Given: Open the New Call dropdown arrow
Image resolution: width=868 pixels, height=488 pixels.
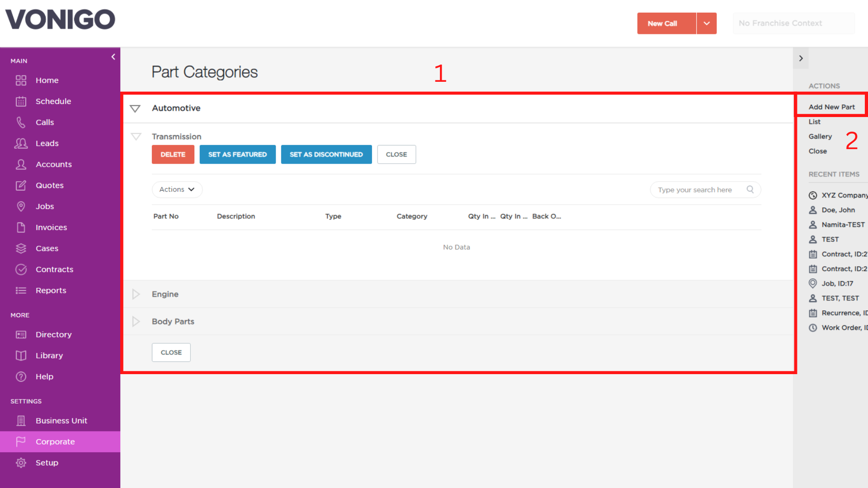Looking at the screenshot, I should tap(706, 23).
